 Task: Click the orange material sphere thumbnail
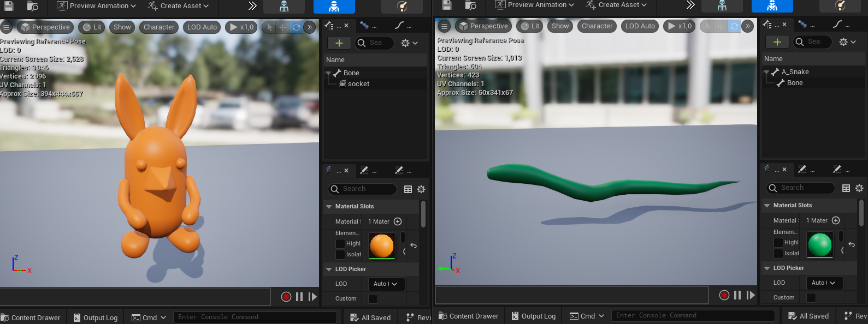[381, 246]
